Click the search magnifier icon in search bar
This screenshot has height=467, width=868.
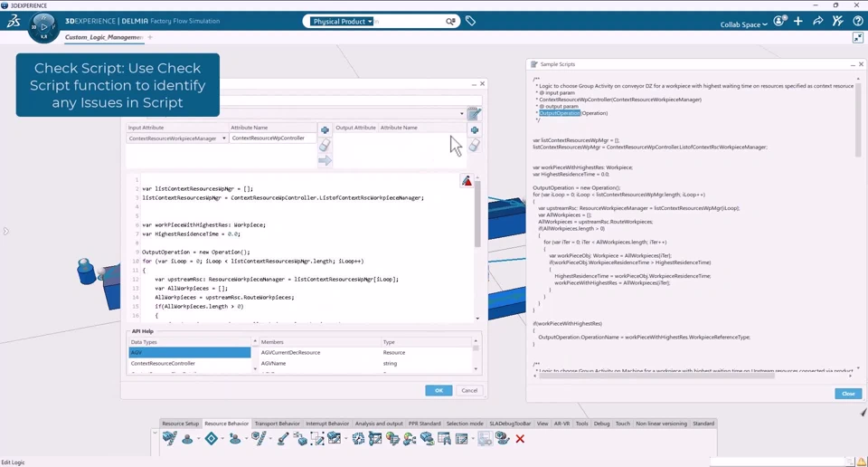450,21
